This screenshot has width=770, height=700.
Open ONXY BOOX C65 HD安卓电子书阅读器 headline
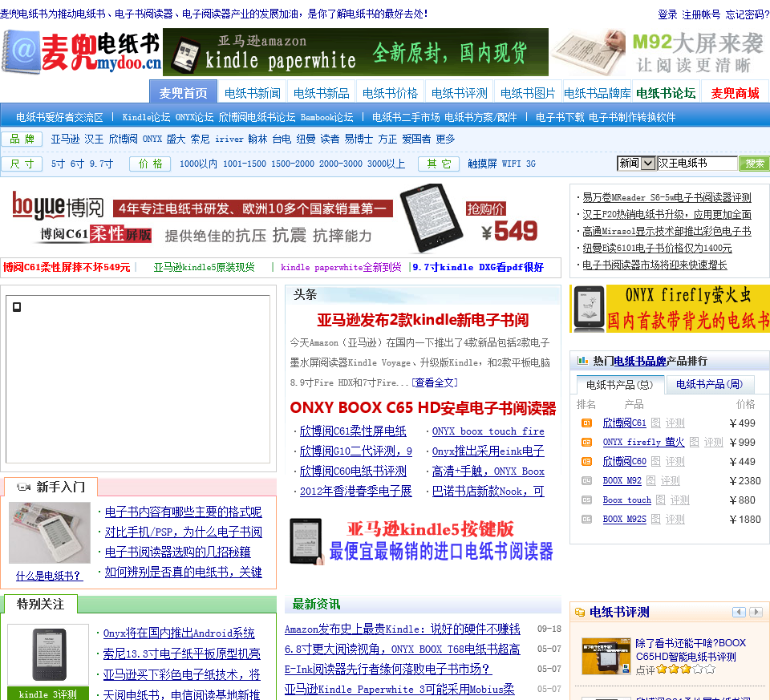pyautogui.click(x=423, y=408)
